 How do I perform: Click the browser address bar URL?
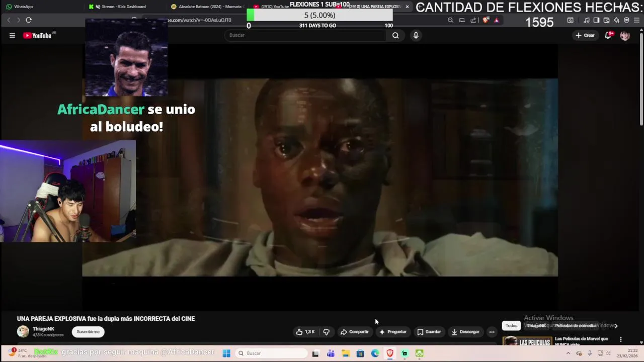click(x=199, y=20)
